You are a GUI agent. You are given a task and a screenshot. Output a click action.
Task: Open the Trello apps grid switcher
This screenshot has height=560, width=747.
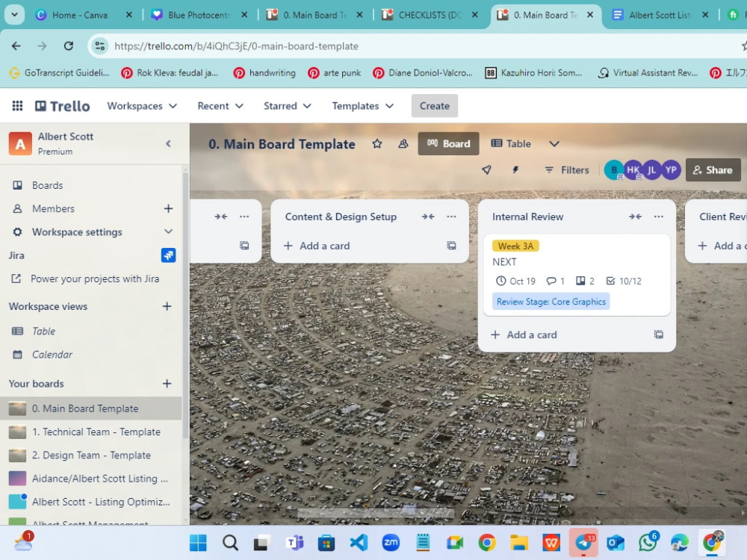pyautogui.click(x=17, y=106)
